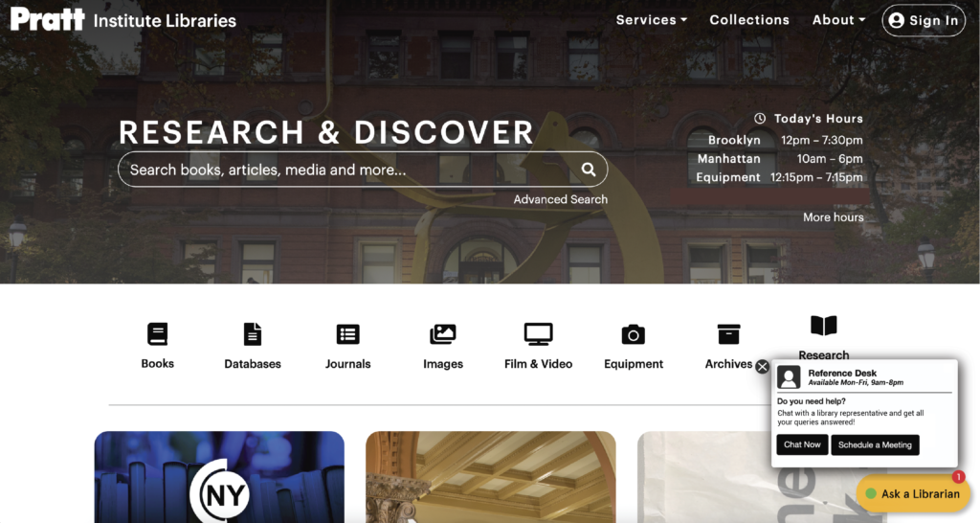This screenshot has height=523, width=980.
Task: Open the ornate ceiling card thumbnail
Action: point(491,477)
